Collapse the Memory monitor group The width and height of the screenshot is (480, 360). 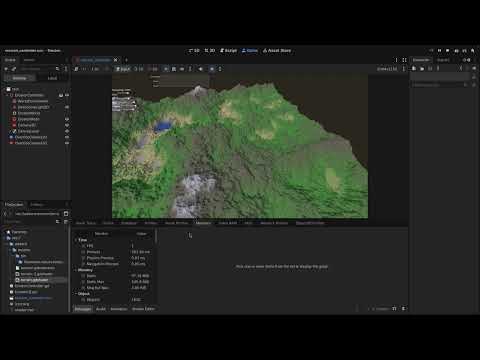tap(76, 270)
